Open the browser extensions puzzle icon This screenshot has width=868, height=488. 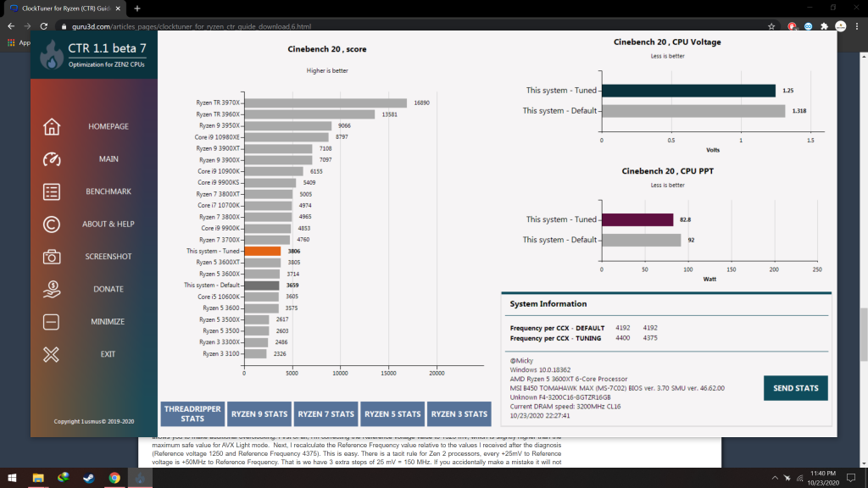tap(824, 26)
